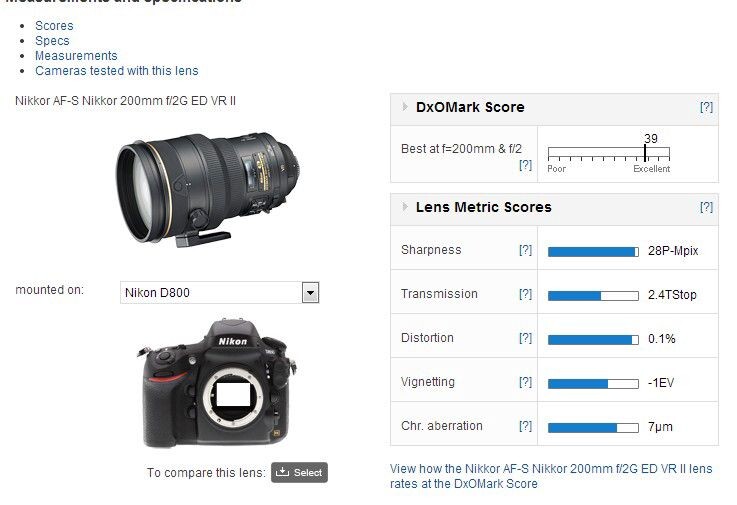Click the 2.4TStop transmission value
Viewport: 737px width, 505px height.
[672, 295]
